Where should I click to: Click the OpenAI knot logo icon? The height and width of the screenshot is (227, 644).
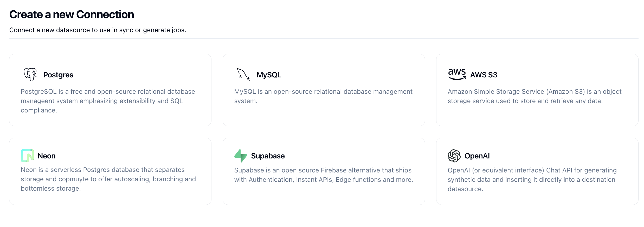click(454, 156)
